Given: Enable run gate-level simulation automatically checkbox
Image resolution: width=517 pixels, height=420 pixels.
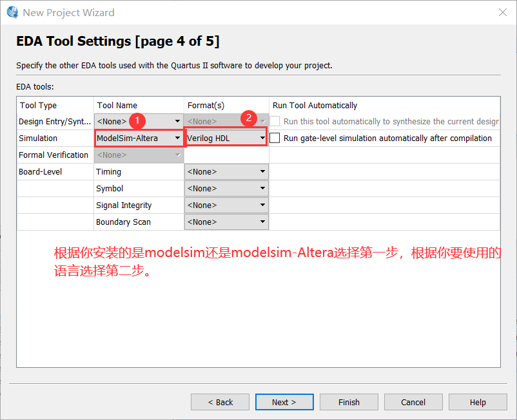Looking at the screenshot, I should pyautogui.click(x=275, y=138).
